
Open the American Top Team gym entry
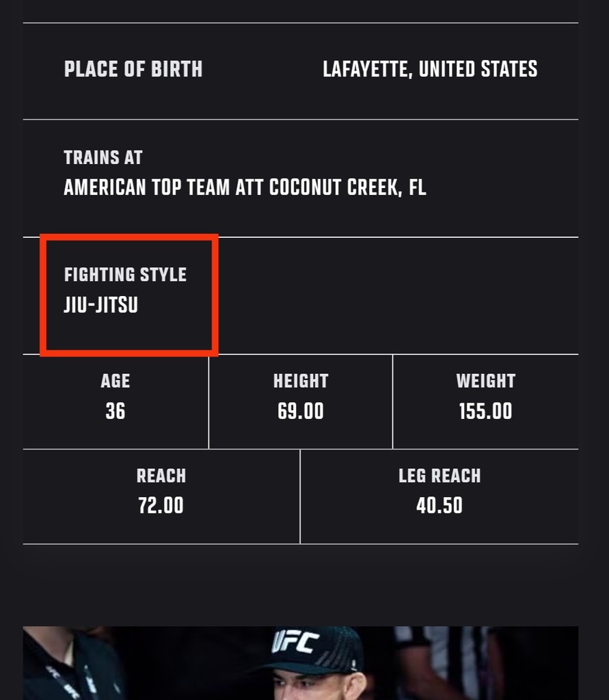pyautogui.click(x=245, y=187)
